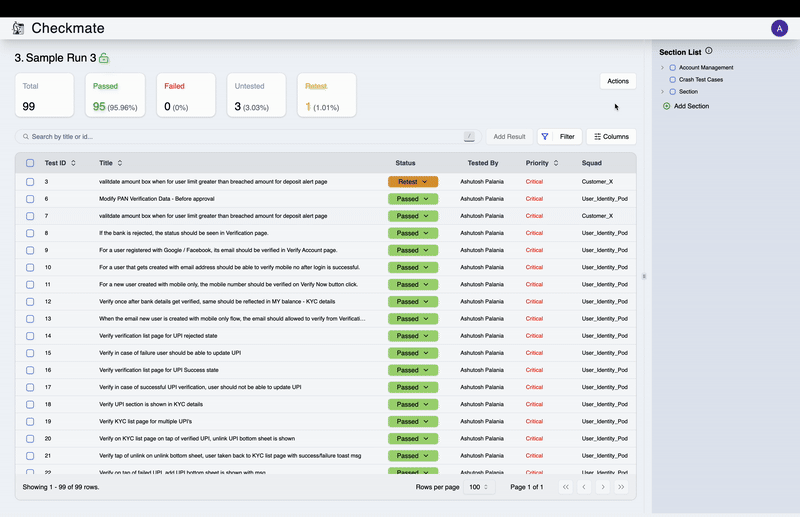Click the lock icon beside Sample Run 3
This screenshot has height=517, width=800.
[x=104, y=59]
